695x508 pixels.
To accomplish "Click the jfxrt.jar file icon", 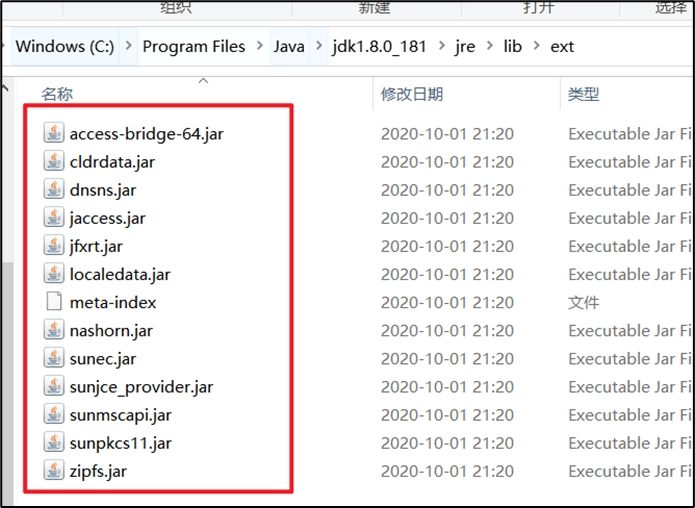I will click(x=54, y=246).
